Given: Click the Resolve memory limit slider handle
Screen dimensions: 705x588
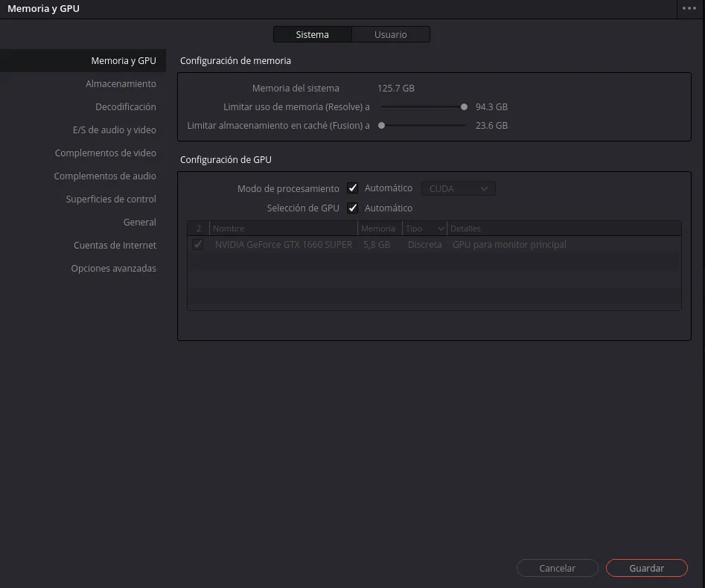Looking at the screenshot, I should [464, 107].
